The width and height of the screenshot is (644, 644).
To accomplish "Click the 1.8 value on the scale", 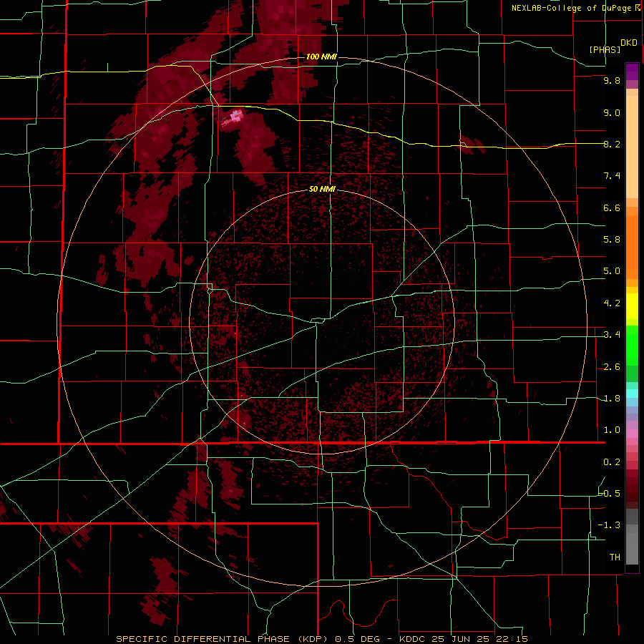I will click(x=612, y=399).
